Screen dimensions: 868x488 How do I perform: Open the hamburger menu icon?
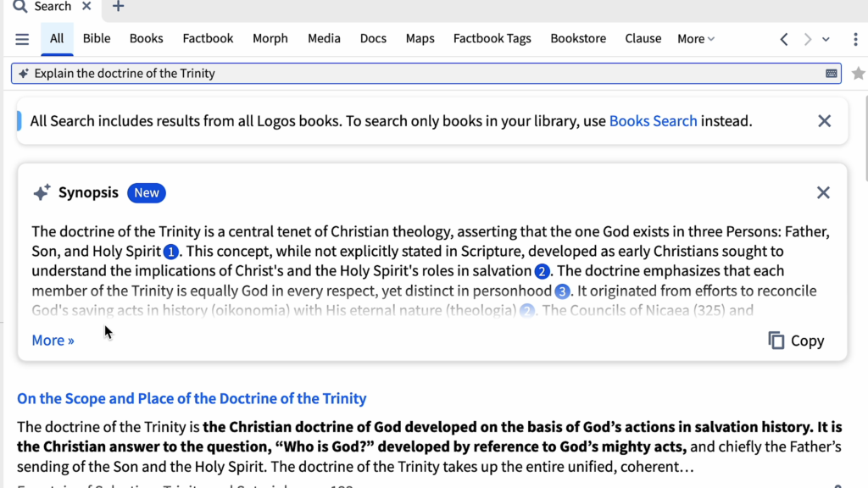point(22,39)
